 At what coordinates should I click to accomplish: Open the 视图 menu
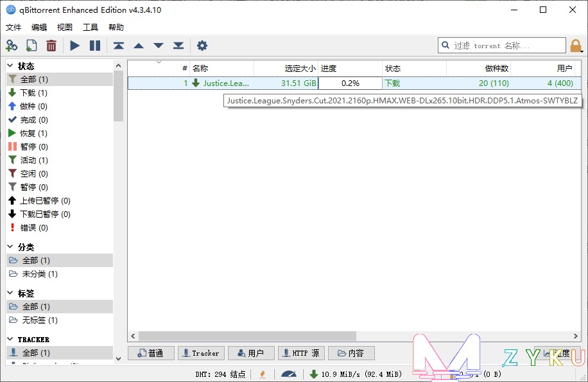click(64, 28)
